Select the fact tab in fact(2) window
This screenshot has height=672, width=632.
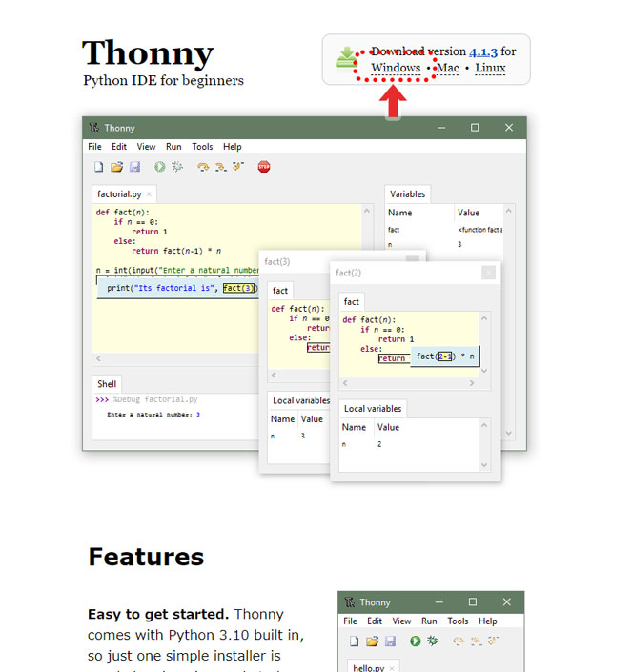click(352, 302)
